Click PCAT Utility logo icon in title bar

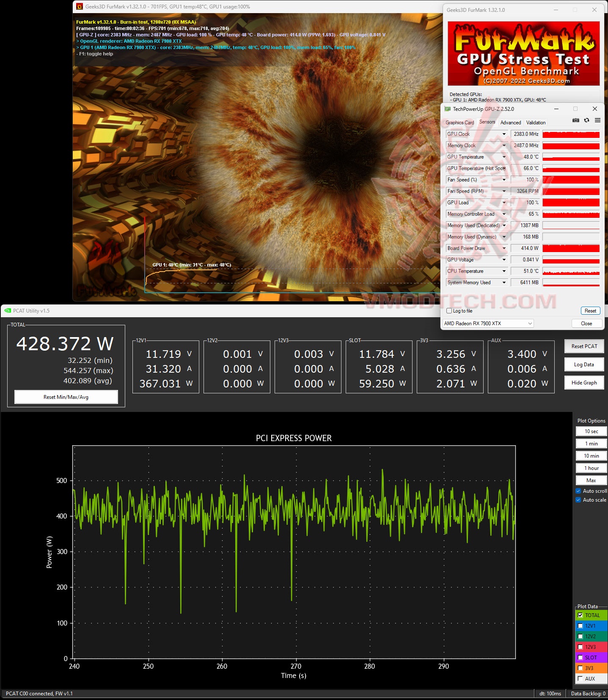tap(8, 311)
